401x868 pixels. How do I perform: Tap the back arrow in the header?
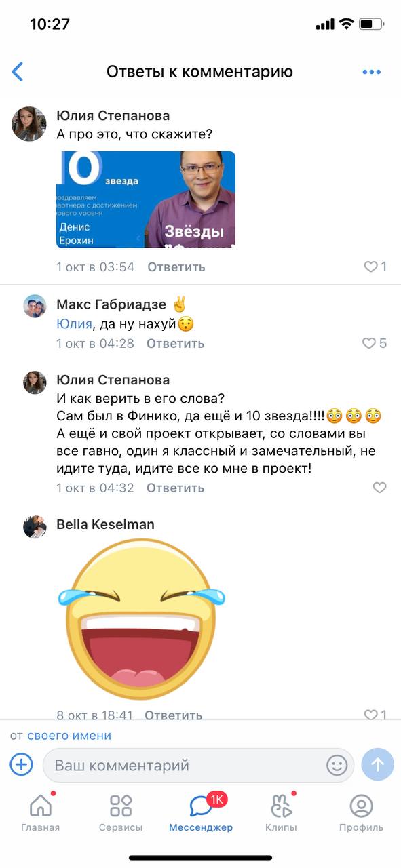(x=18, y=72)
